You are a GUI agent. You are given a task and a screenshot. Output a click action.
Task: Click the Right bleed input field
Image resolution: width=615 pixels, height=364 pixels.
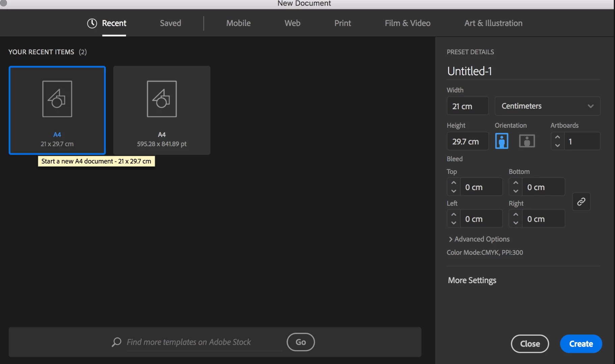pyautogui.click(x=544, y=219)
